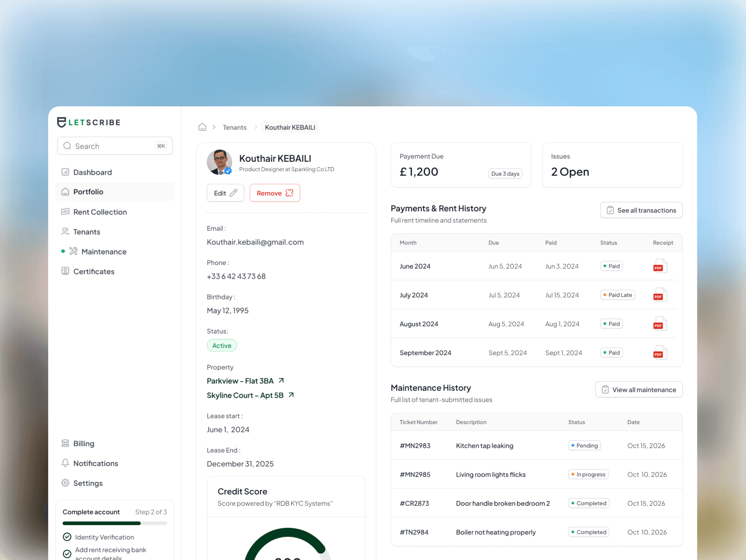
Task: Click the Issues 2 Open card
Action: 612,165
